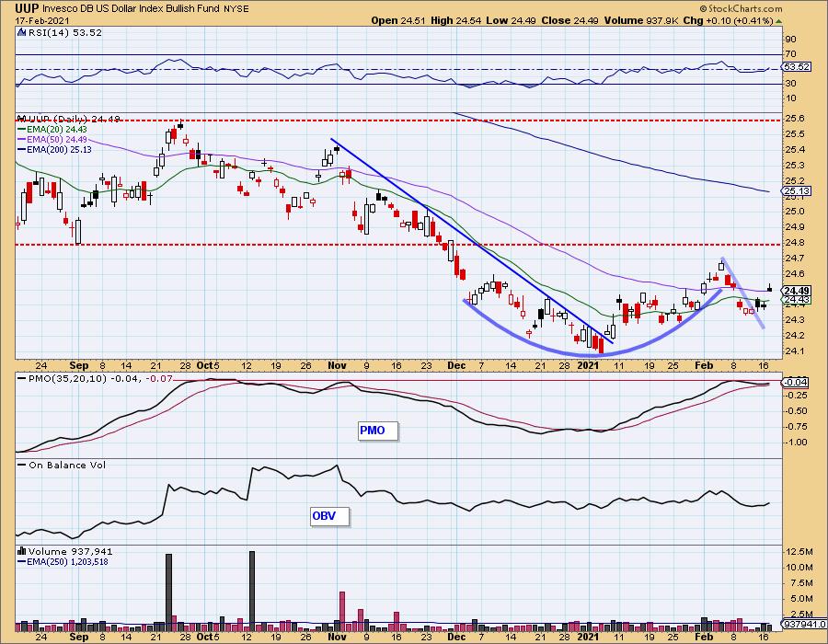828x644 pixels.
Task: Click the tallest October volume spike bar
Action: pyautogui.click(x=252, y=592)
